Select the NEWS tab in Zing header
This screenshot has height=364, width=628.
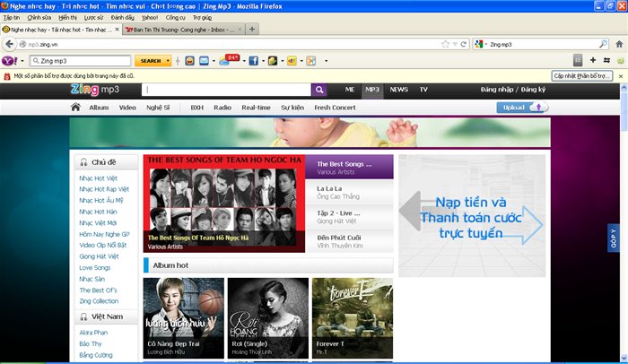399,90
